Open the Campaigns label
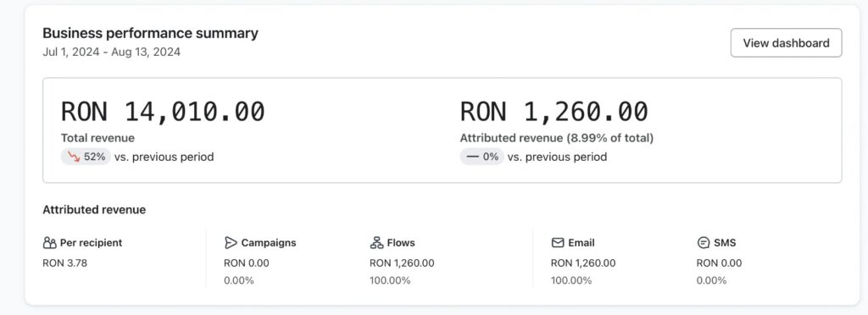This screenshot has height=315, width=868. [x=269, y=243]
